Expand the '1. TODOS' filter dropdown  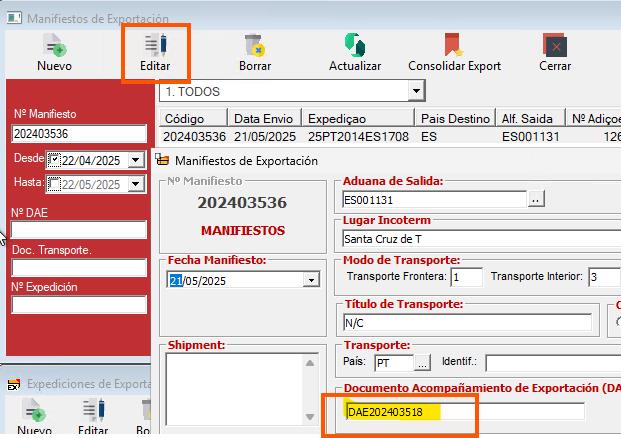(x=415, y=92)
